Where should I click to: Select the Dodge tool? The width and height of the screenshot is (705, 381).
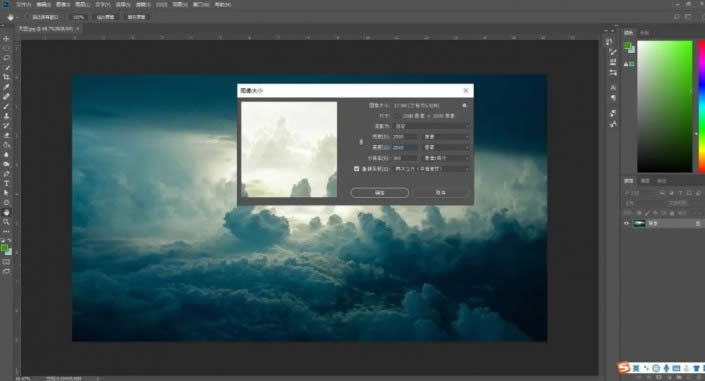(6, 164)
